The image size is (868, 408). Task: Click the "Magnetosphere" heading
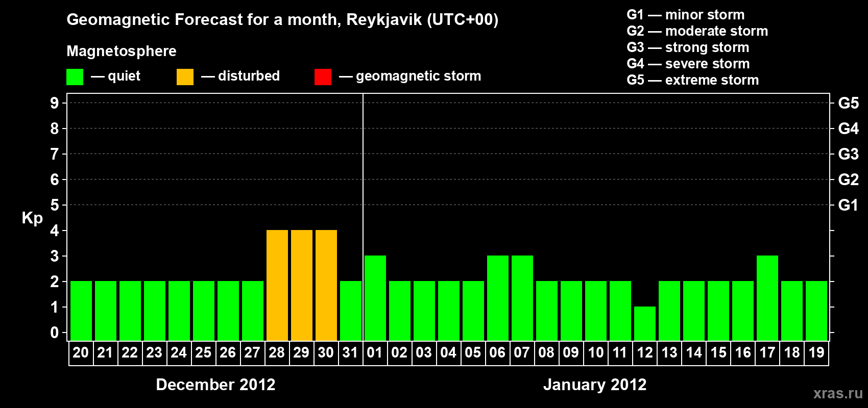click(122, 52)
